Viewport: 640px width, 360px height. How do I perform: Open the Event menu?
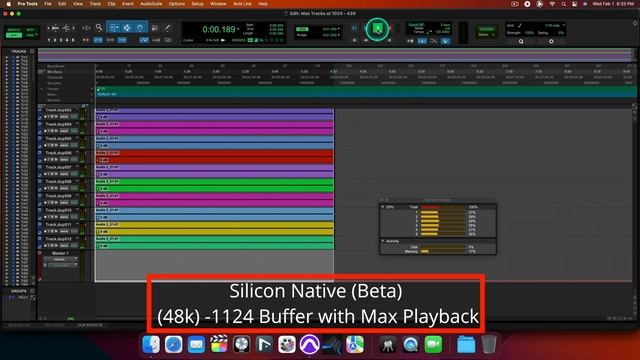128,4
